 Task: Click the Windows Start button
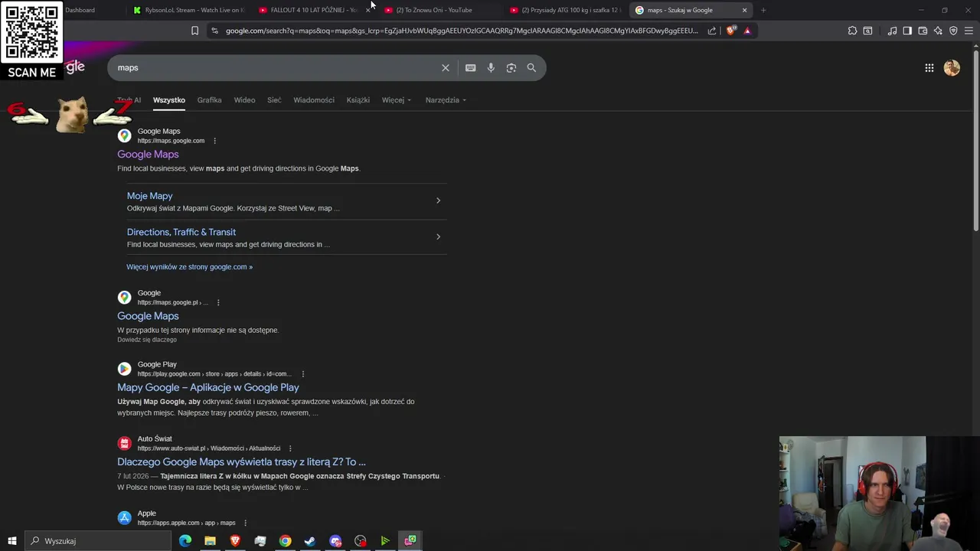click(11, 541)
